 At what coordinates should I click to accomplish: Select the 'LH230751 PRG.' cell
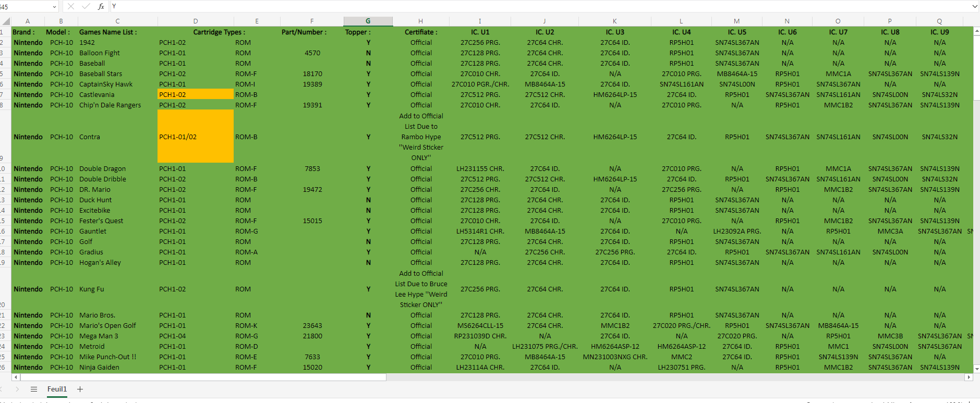coord(681,367)
